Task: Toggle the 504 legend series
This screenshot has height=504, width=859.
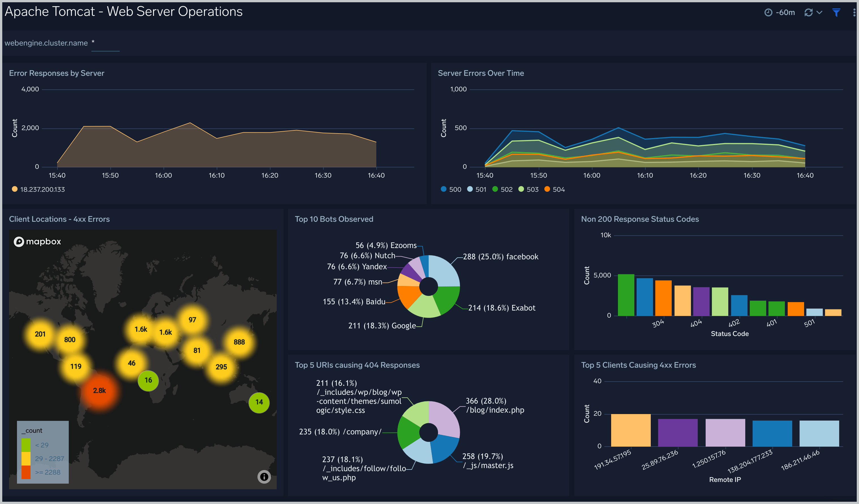Action: coord(555,189)
